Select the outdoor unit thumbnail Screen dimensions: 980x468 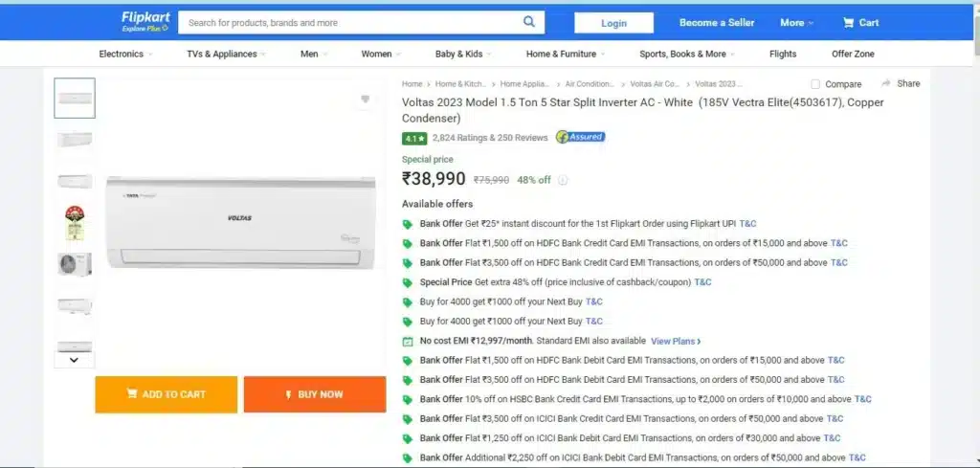coord(75,264)
